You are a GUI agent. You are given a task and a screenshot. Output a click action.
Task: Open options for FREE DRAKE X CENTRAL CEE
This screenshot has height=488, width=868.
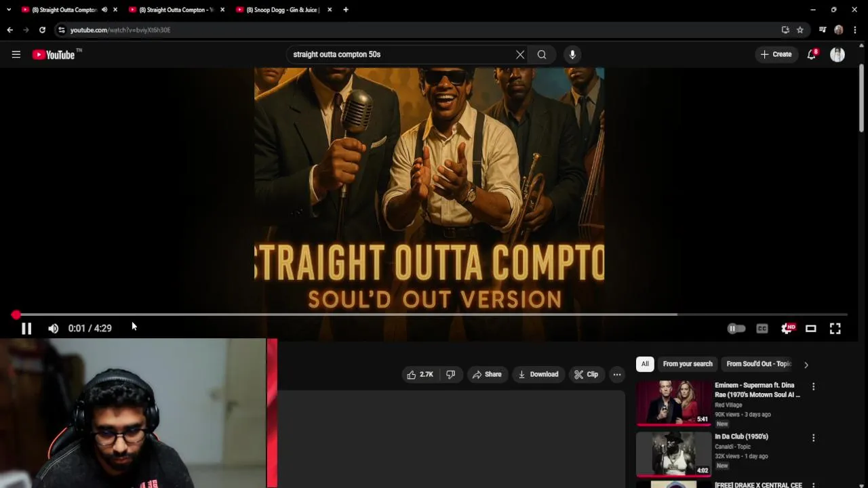click(x=813, y=485)
